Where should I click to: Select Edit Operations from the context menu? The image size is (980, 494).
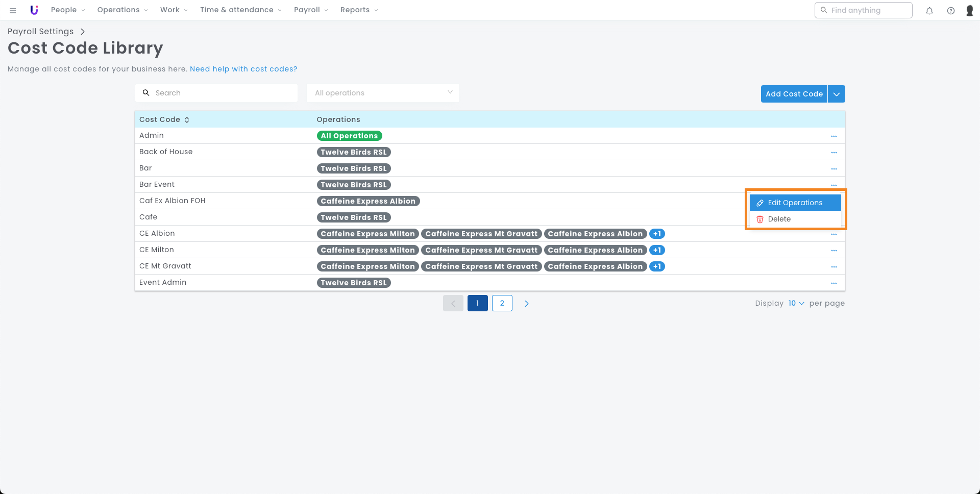[x=795, y=203]
